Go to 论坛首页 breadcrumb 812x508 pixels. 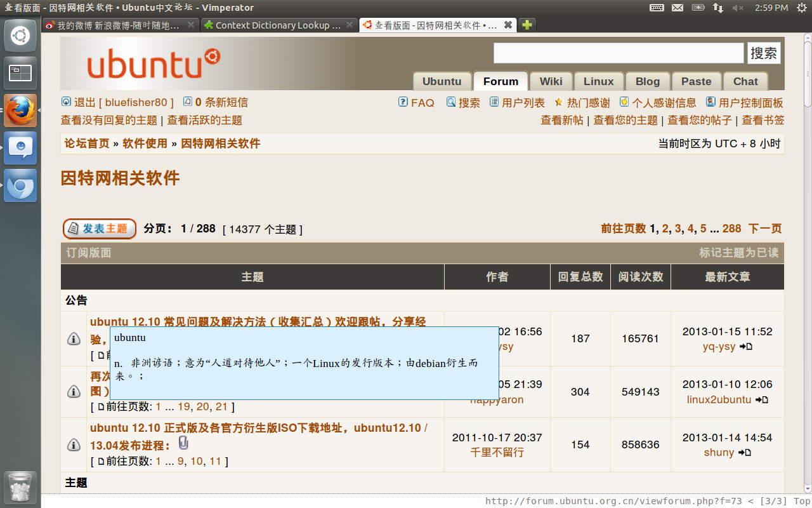87,144
